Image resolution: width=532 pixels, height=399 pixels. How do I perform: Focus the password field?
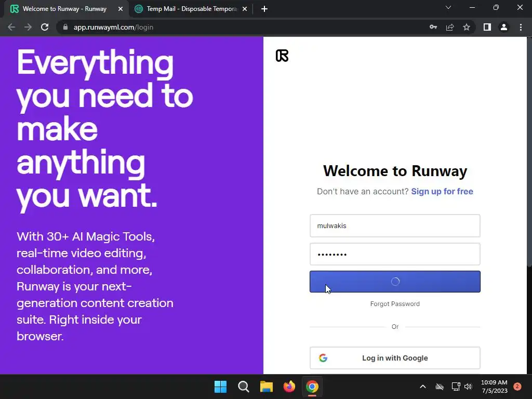pos(395,254)
